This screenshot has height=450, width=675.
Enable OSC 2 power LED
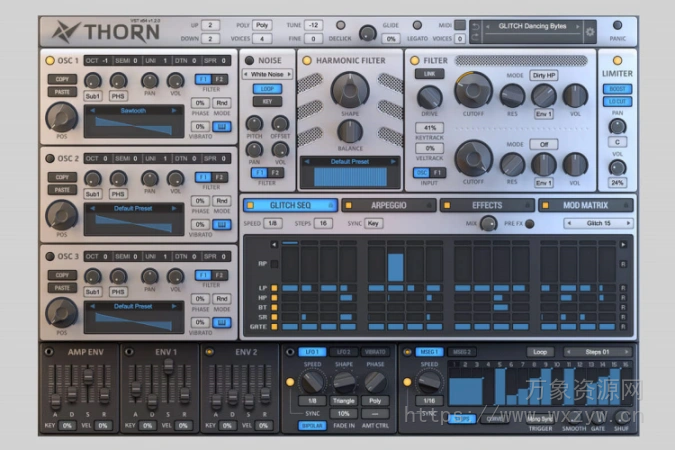50,158
